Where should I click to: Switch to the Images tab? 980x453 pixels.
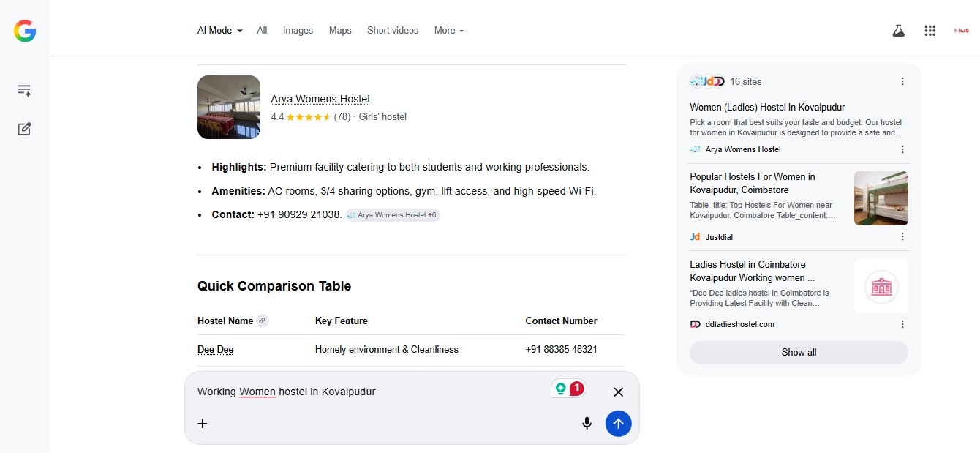point(298,31)
